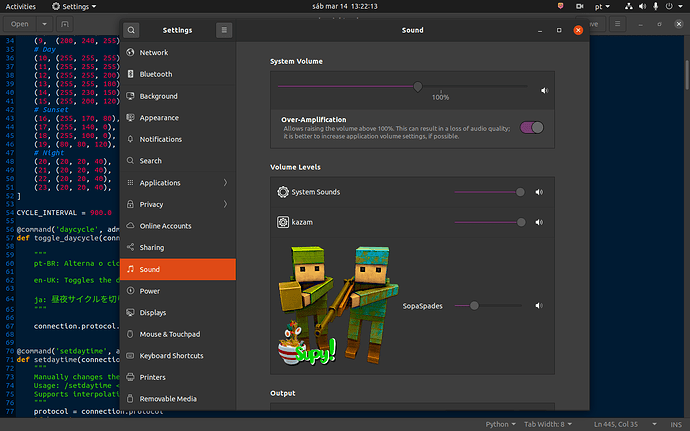Open Bluetooth settings panel
Image resolution: width=690 pixels, height=431 pixels.
point(156,74)
